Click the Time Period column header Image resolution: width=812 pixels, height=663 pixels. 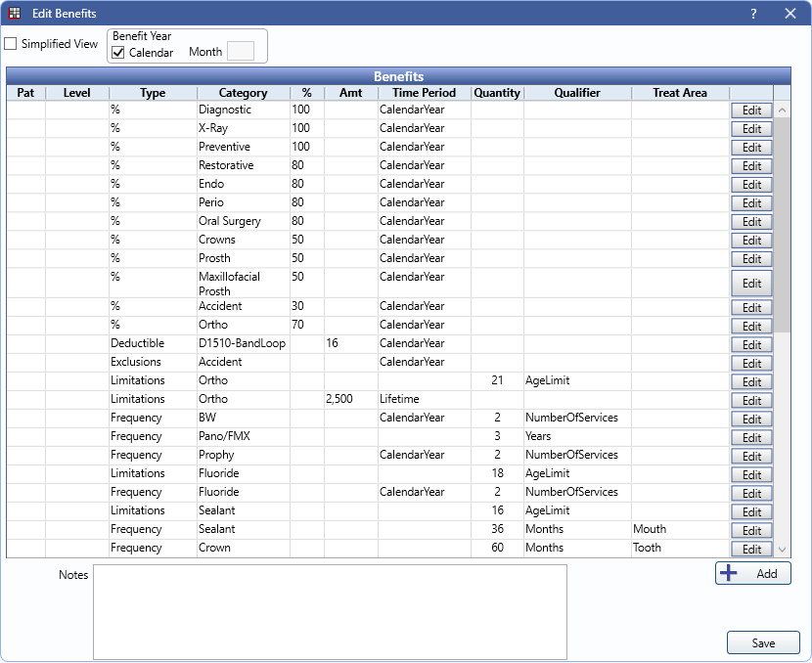(x=424, y=93)
